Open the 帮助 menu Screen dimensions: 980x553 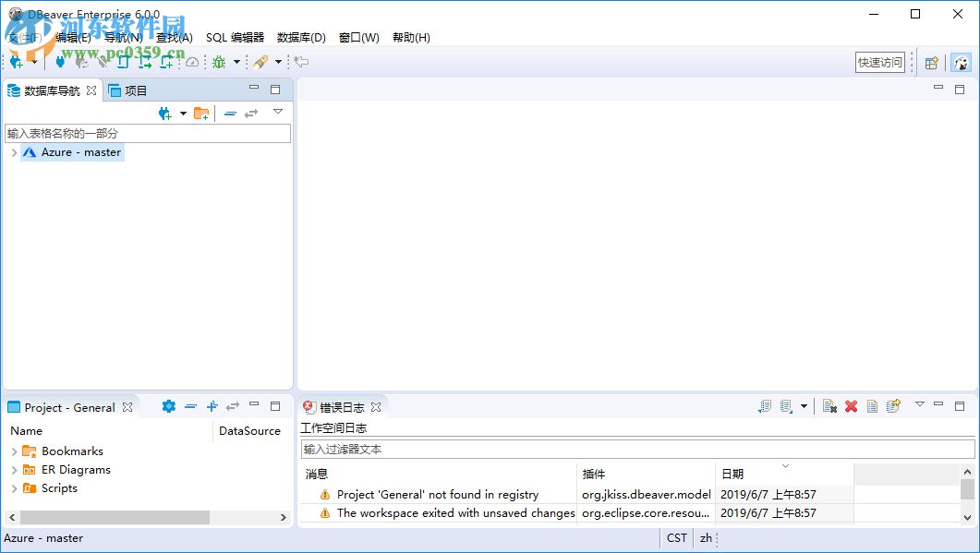[x=410, y=38]
